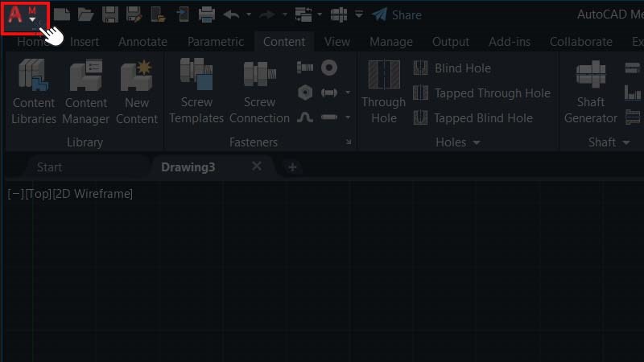Viewport: 644px width, 362px height.
Task: Click the workspace grid icon in Quick Access toolbar
Action: [x=339, y=14]
